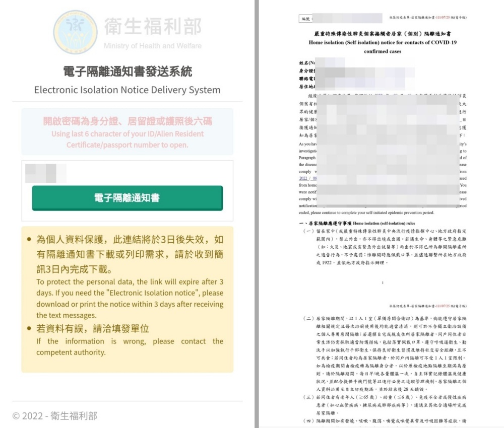Click the 嚴重特殊傳染性肺炎 Chinese title in document
504x428 pixels.
pyautogui.click(x=383, y=33)
